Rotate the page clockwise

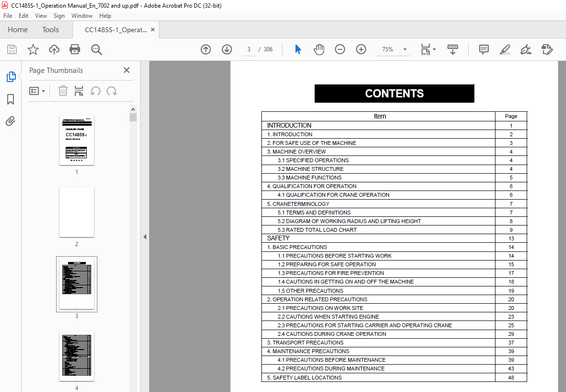click(x=112, y=91)
